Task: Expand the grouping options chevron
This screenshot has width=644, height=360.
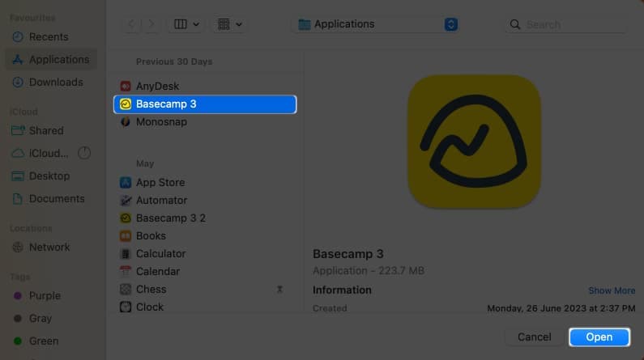Action: click(x=239, y=24)
